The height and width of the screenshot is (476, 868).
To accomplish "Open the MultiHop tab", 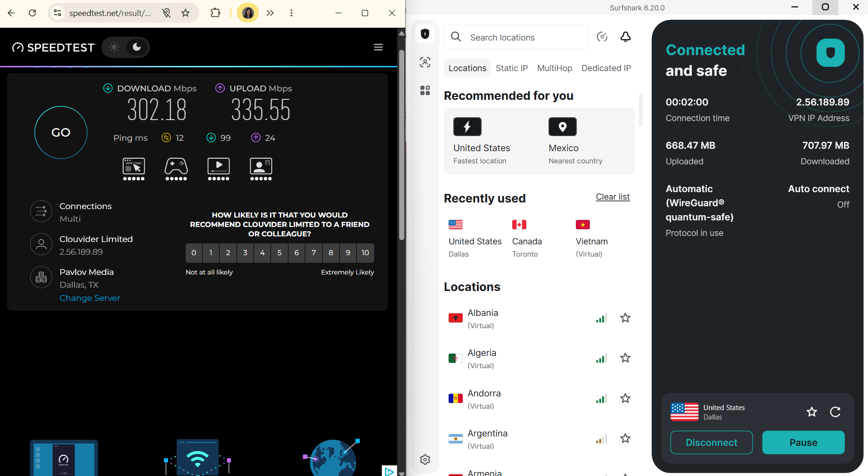I will 555,68.
